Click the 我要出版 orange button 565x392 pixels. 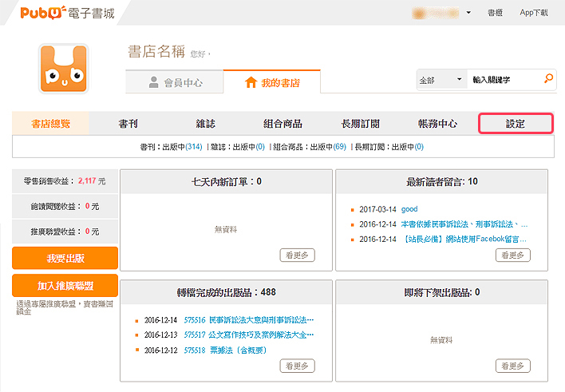pyautogui.click(x=65, y=258)
